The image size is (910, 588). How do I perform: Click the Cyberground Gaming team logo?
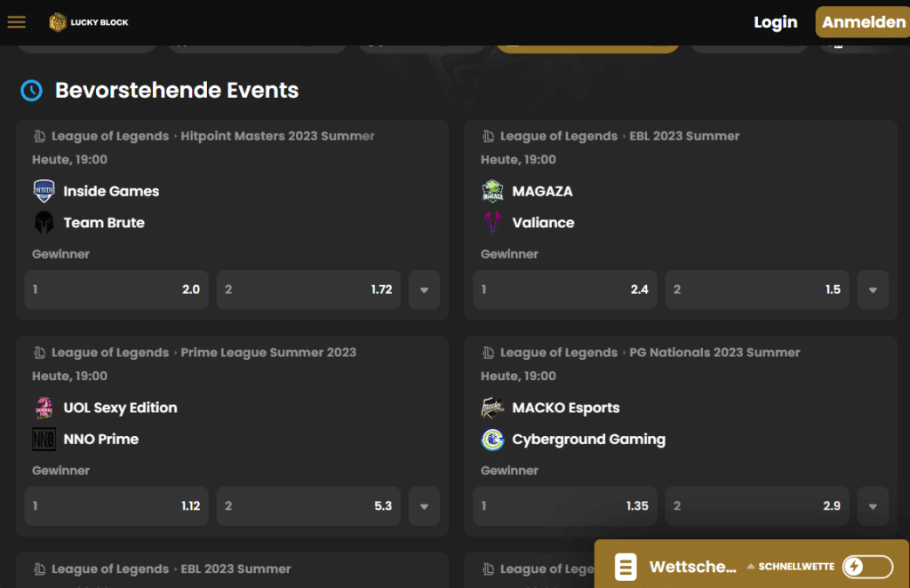click(x=492, y=439)
